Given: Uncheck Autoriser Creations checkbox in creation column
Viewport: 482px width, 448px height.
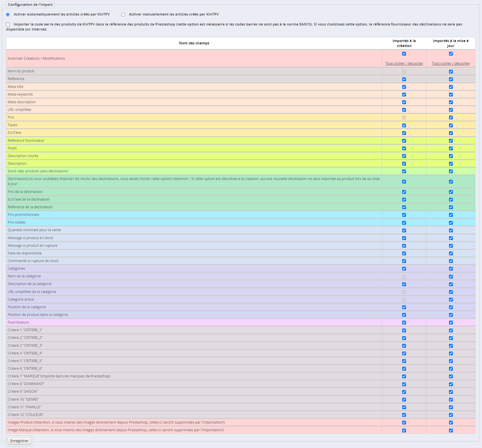Looking at the screenshot, I should point(404,54).
